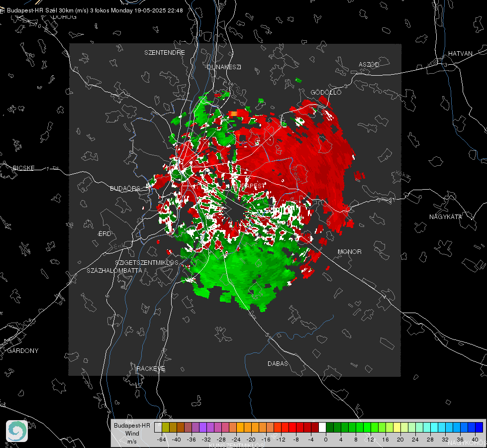This screenshot has width=487, height=448.
Task: Click the '-40' legend value
Action: (x=177, y=440)
